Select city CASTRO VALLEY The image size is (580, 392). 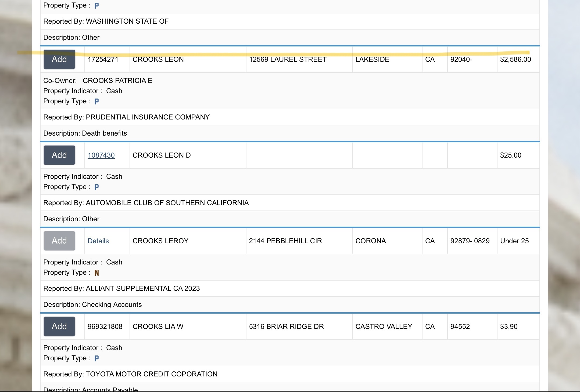(384, 326)
